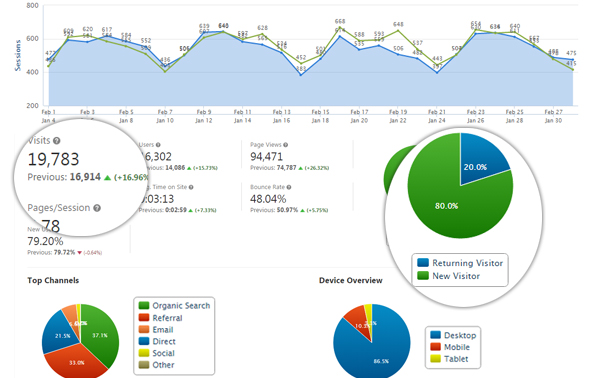Open help icon next to Time on Site
Viewport: 604px width, 378px height.
pyautogui.click(x=191, y=187)
